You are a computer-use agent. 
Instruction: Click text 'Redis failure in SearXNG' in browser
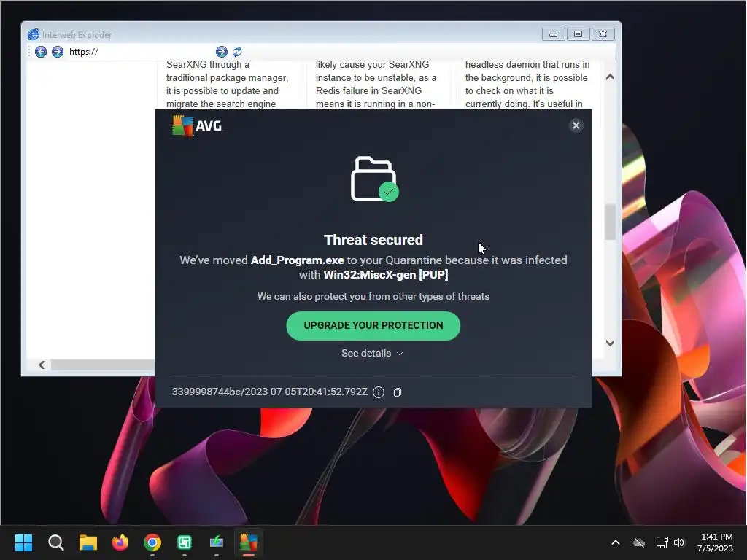click(x=368, y=90)
